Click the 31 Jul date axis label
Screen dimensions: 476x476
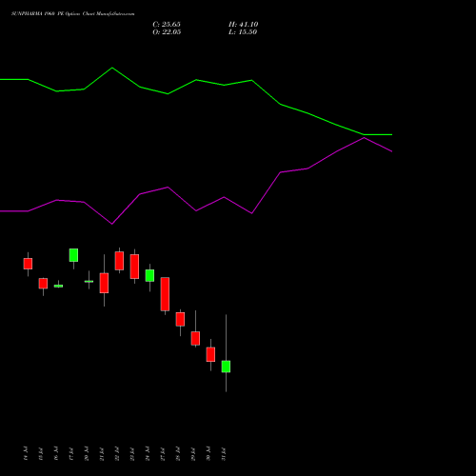(224, 453)
